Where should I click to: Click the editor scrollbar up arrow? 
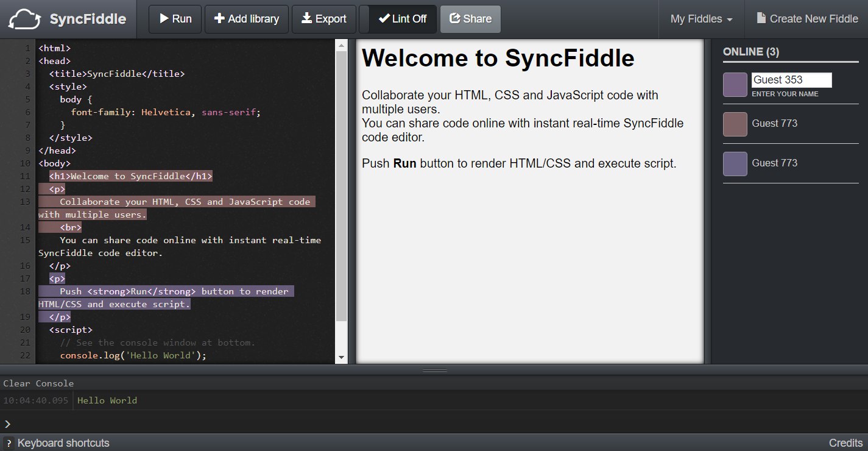(x=341, y=46)
